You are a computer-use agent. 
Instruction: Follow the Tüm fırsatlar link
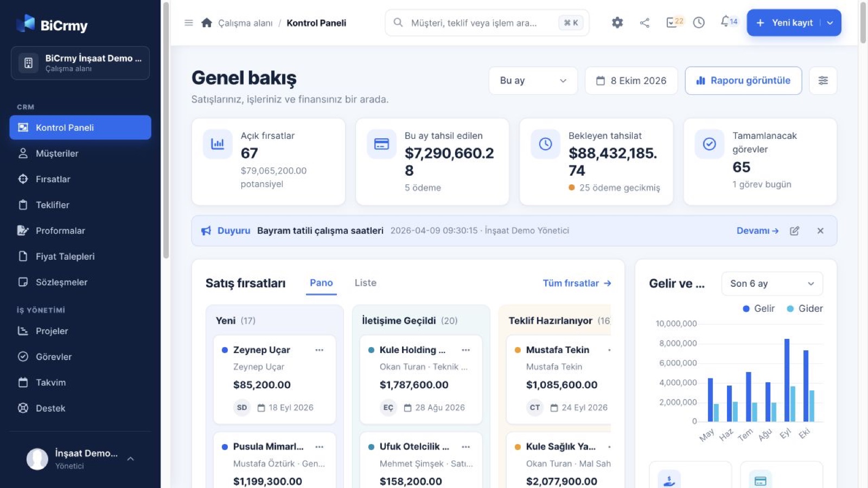tap(577, 283)
